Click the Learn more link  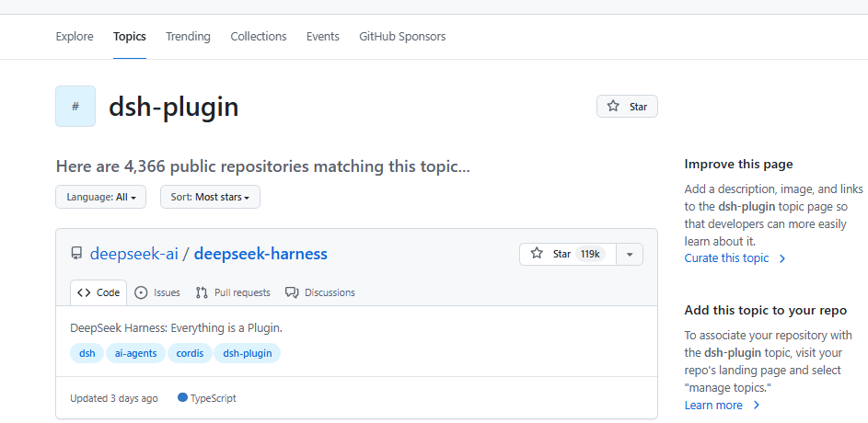click(723, 406)
